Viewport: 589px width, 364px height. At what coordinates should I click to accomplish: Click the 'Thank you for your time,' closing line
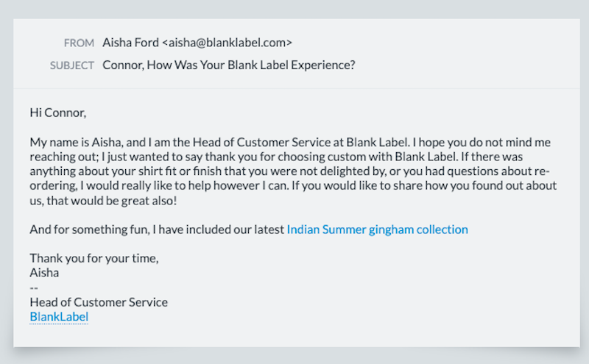(94, 258)
